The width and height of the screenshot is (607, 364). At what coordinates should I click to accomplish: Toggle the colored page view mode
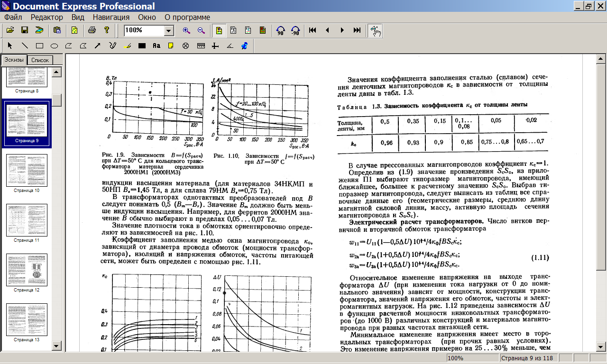tap(219, 30)
